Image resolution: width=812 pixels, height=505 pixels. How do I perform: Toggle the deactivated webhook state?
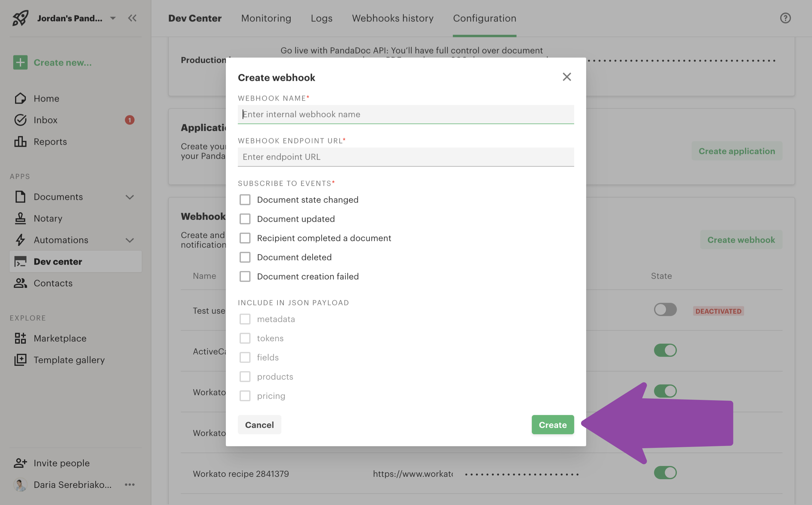point(665,309)
